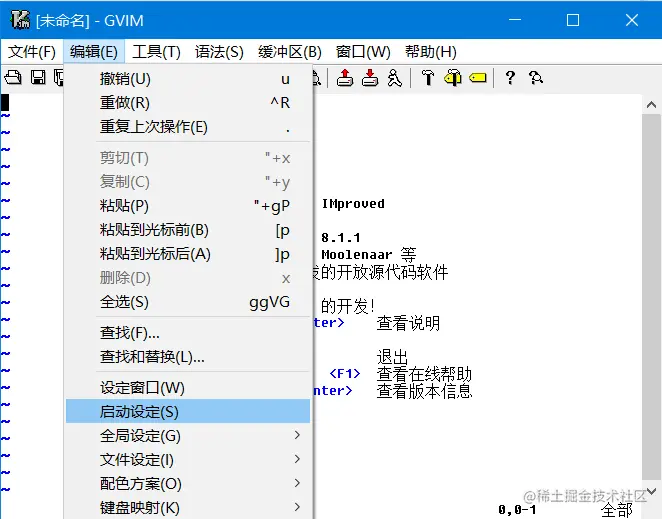Click the Run script running-man icon

395,78
